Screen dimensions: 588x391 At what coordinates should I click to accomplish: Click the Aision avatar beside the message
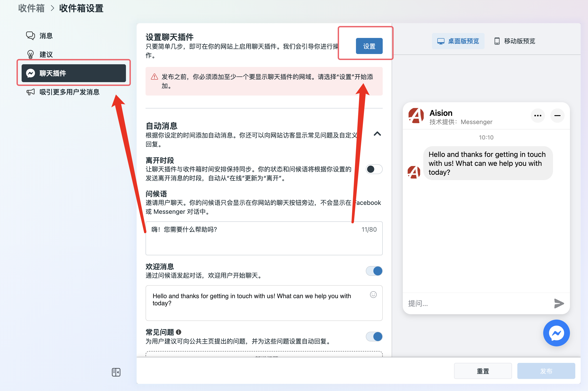click(414, 172)
